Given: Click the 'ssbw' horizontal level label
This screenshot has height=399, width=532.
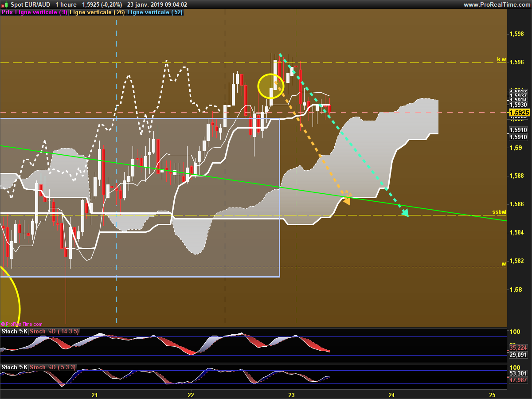Looking at the screenshot, I should [499, 211].
